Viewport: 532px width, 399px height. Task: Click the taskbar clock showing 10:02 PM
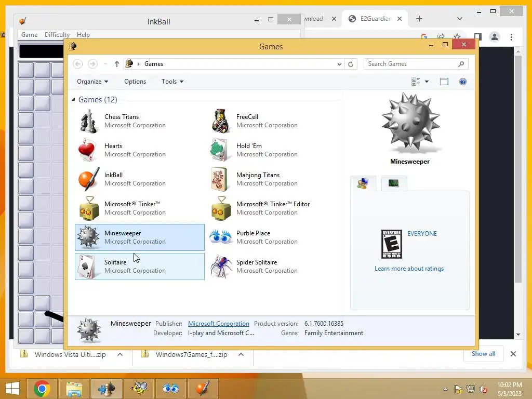[x=509, y=389]
